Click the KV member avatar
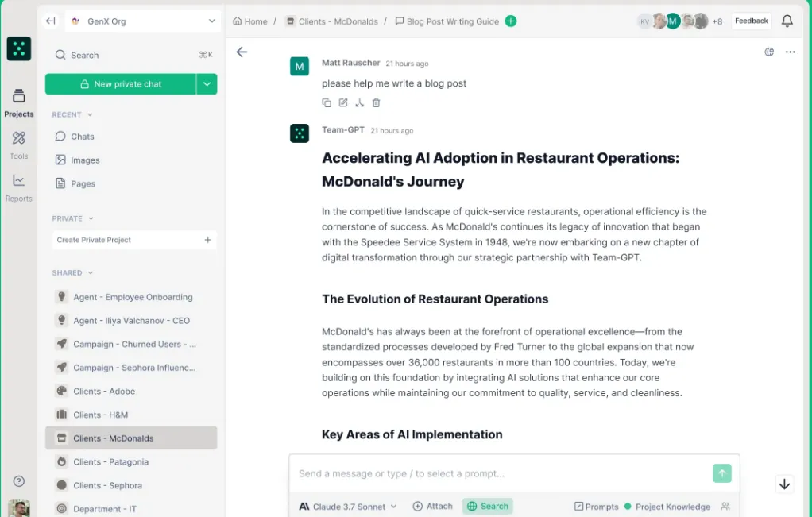The image size is (812, 517). (644, 21)
